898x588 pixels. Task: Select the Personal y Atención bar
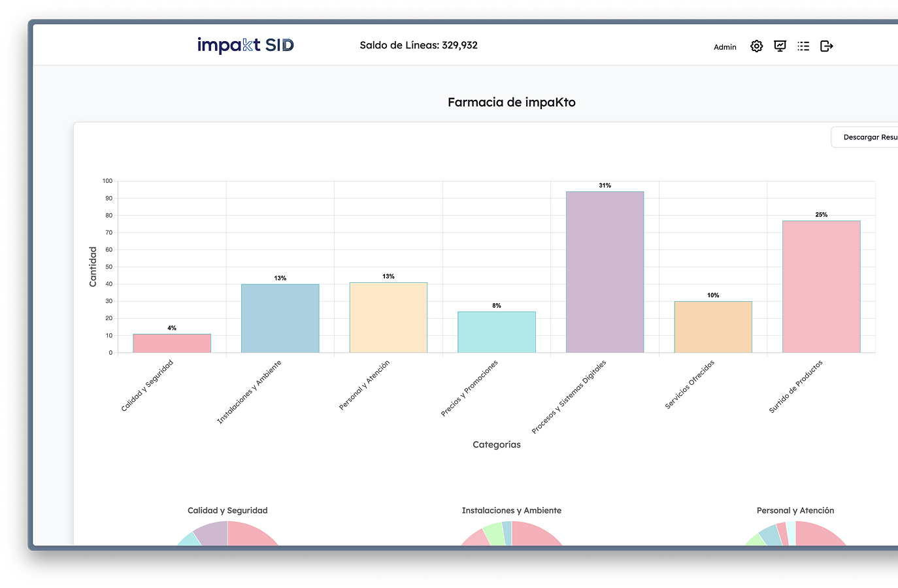coord(388,318)
